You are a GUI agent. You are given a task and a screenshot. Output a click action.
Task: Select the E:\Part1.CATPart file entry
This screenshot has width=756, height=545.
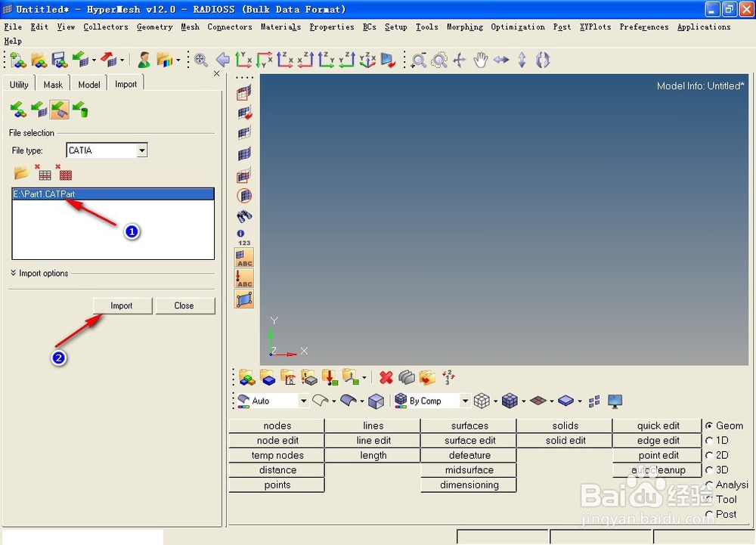tap(113, 194)
